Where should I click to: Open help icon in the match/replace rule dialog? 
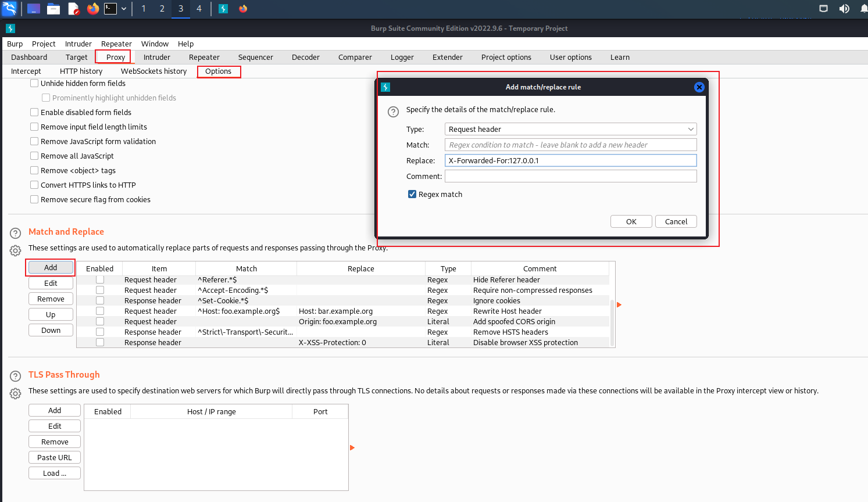[394, 112]
